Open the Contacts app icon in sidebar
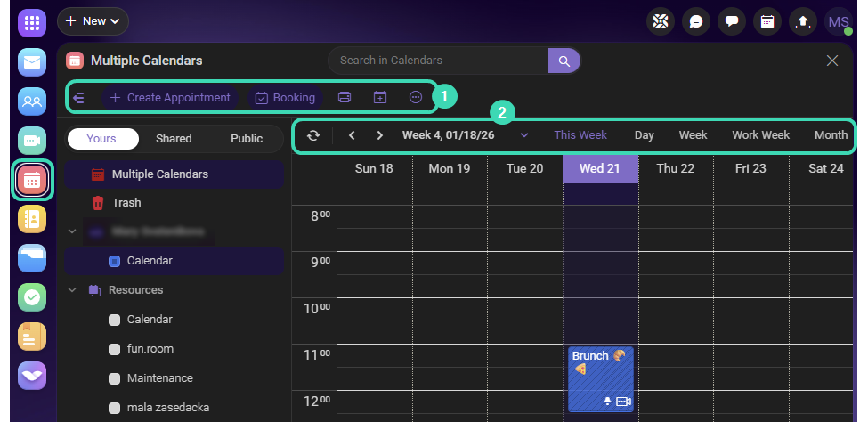Screen dimensions: 868x422 point(32,101)
